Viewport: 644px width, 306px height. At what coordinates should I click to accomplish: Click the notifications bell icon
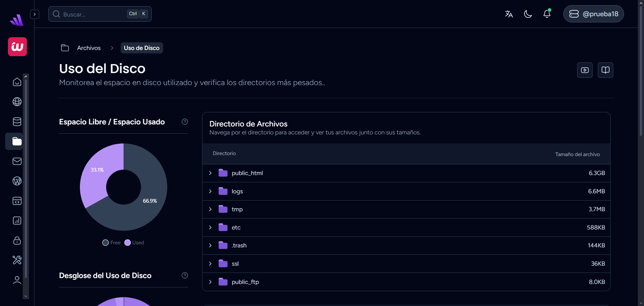pyautogui.click(x=547, y=14)
